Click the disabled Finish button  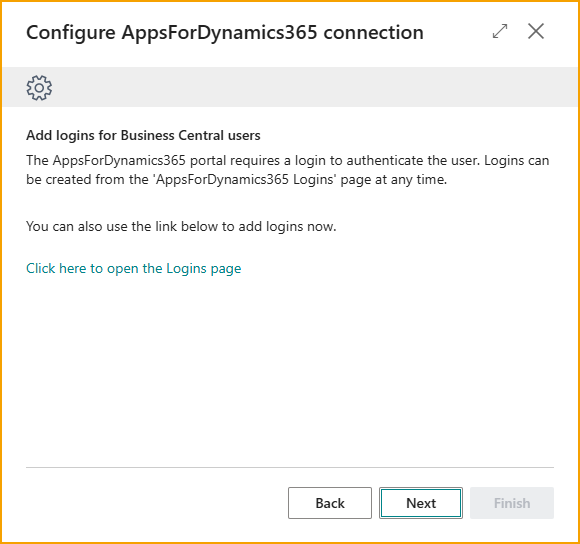(512, 503)
